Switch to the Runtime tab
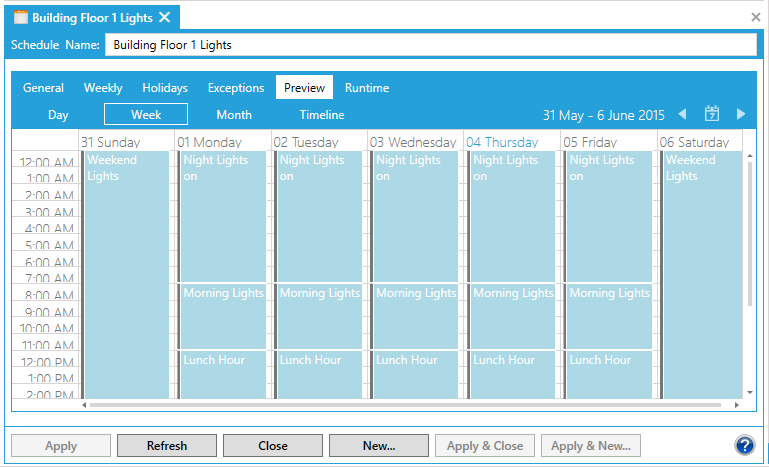769x467 pixels. point(367,88)
